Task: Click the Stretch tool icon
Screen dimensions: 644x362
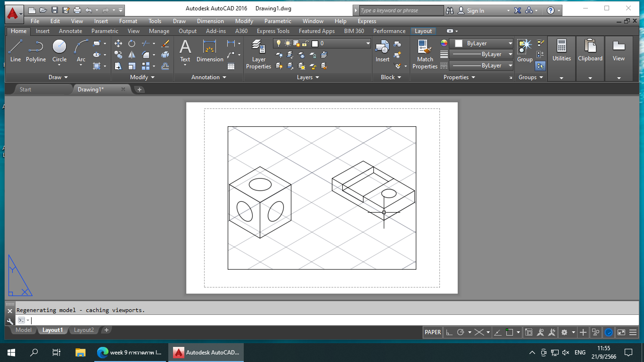Action: pyautogui.click(x=118, y=66)
